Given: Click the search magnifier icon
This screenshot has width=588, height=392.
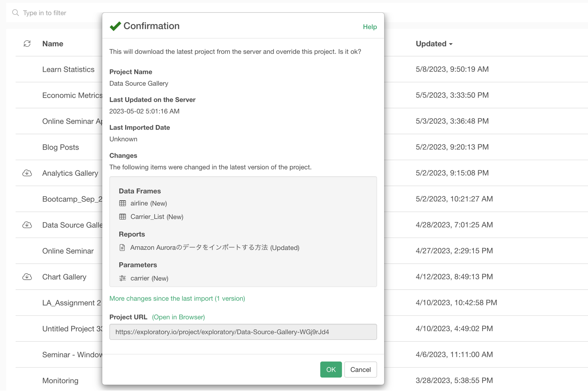Looking at the screenshot, I should point(15,13).
